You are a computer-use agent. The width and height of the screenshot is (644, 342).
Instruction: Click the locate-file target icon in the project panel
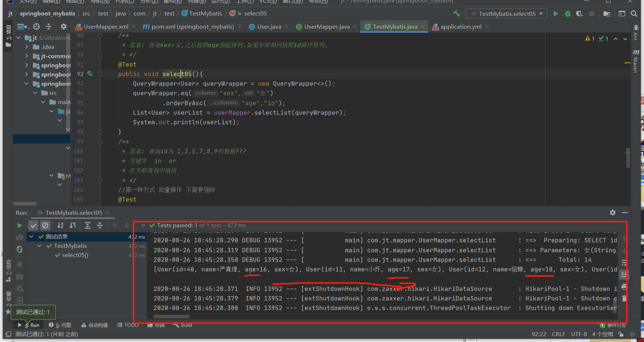click(36, 26)
